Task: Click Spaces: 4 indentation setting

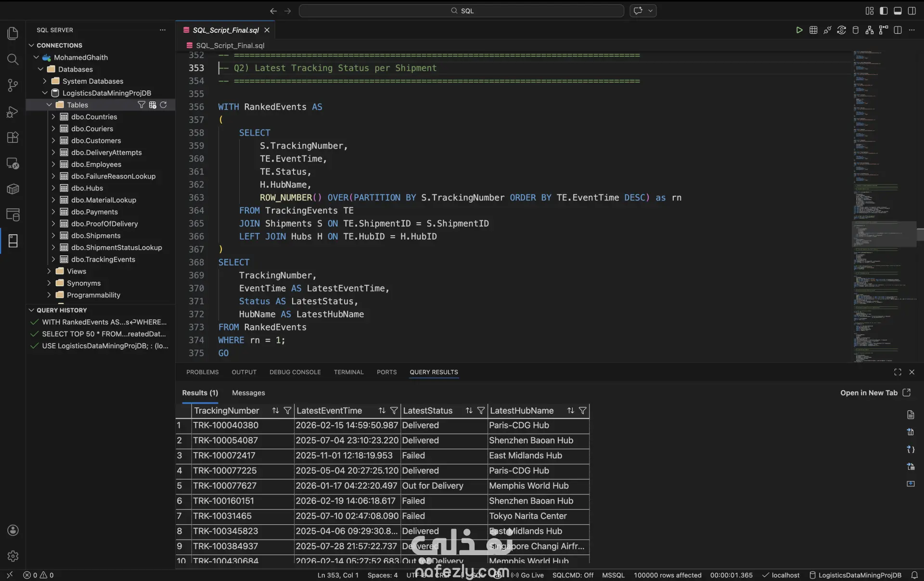Action: [382, 575]
